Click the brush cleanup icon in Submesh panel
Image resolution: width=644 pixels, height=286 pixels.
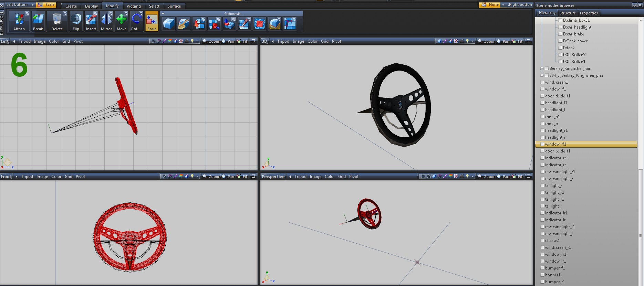[x=184, y=24]
